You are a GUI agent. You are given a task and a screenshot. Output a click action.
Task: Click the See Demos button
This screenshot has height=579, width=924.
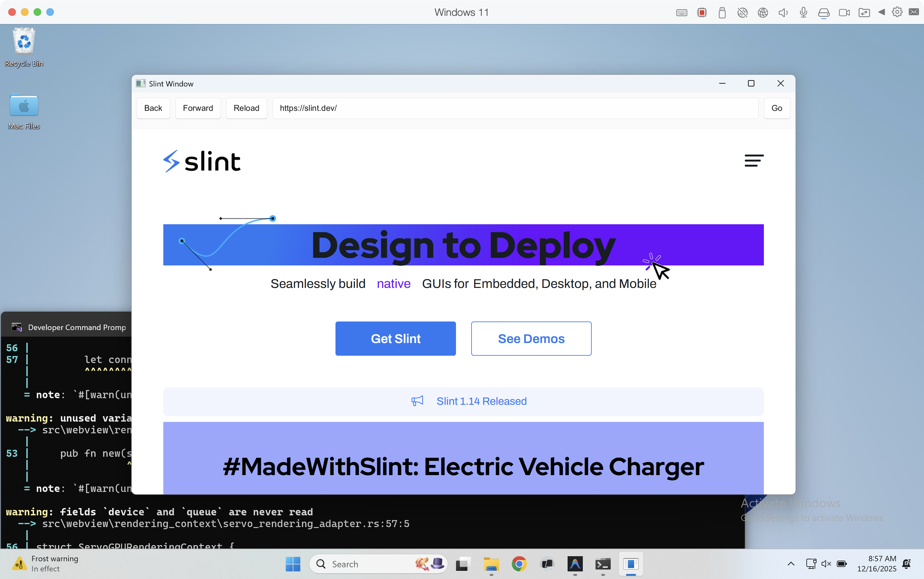point(531,338)
